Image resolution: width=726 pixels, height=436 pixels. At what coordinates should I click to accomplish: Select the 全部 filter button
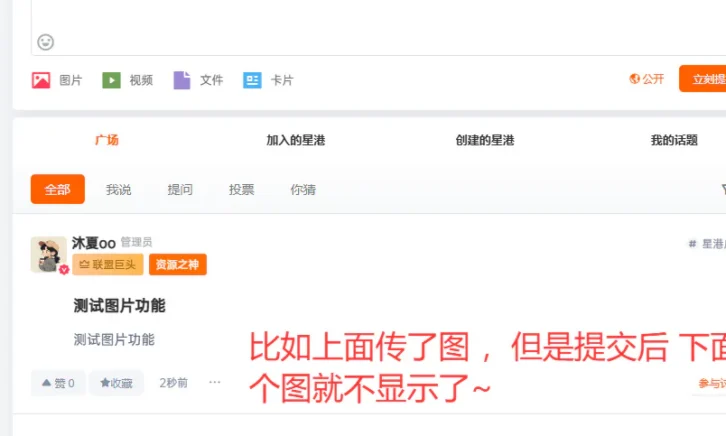[57, 189]
